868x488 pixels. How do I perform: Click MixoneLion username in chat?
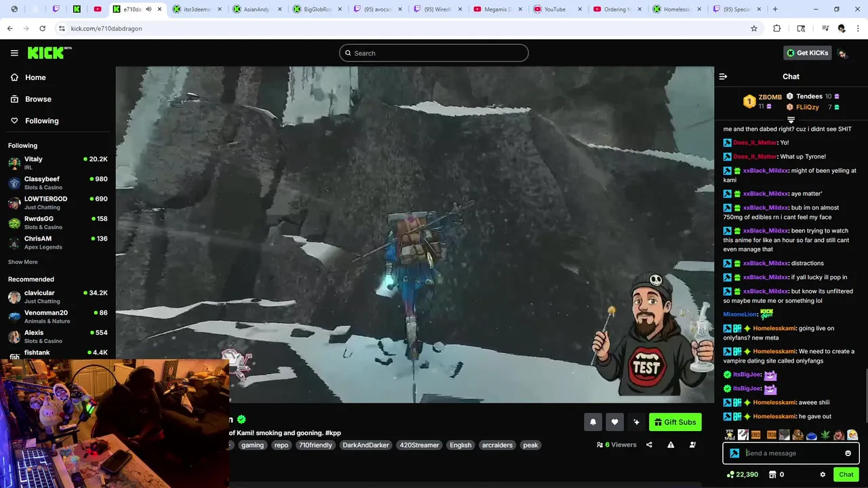740,314
